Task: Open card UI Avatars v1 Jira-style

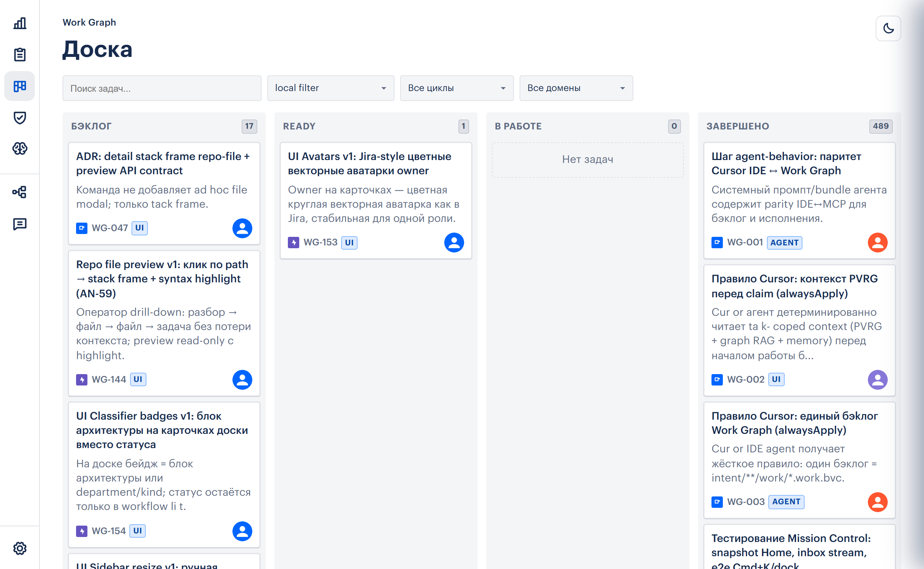Action: [376, 201]
